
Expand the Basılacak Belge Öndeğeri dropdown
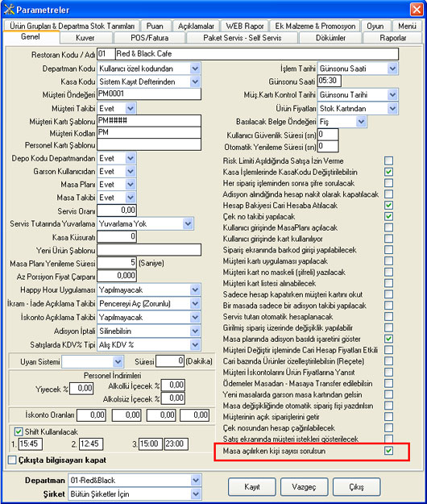click(x=361, y=122)
